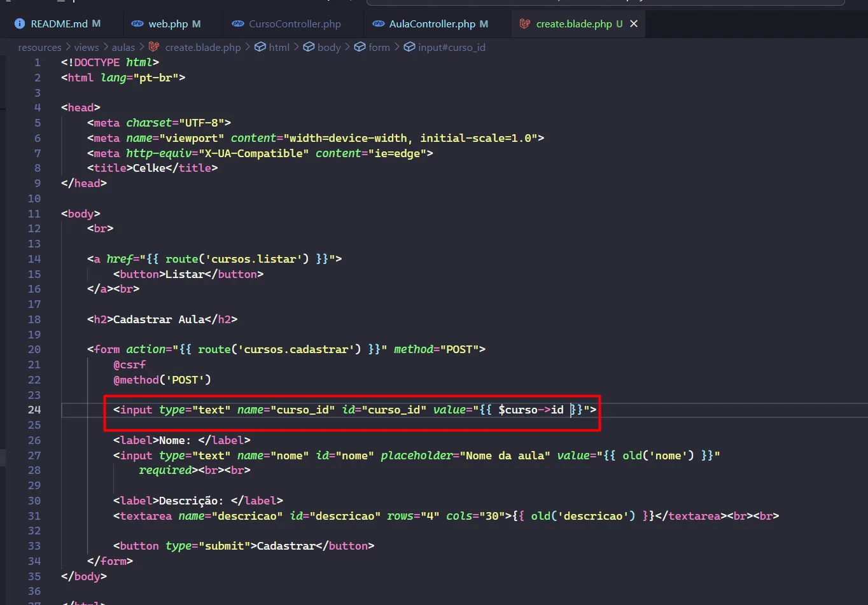868x605 pixels.
Task: Click the info icon on README.md tab
Action: click(19, 24)
